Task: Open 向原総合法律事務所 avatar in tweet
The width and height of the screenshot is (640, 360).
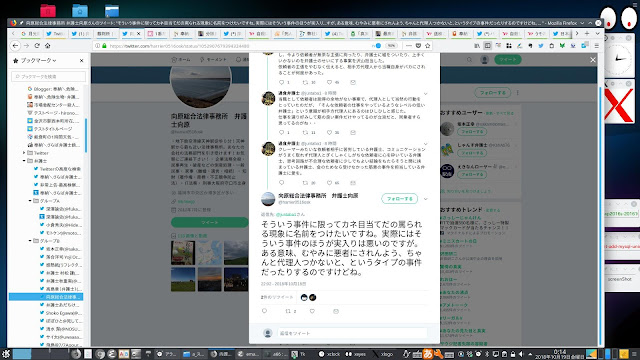Action: pyautogui.click(x=268, y=199)
